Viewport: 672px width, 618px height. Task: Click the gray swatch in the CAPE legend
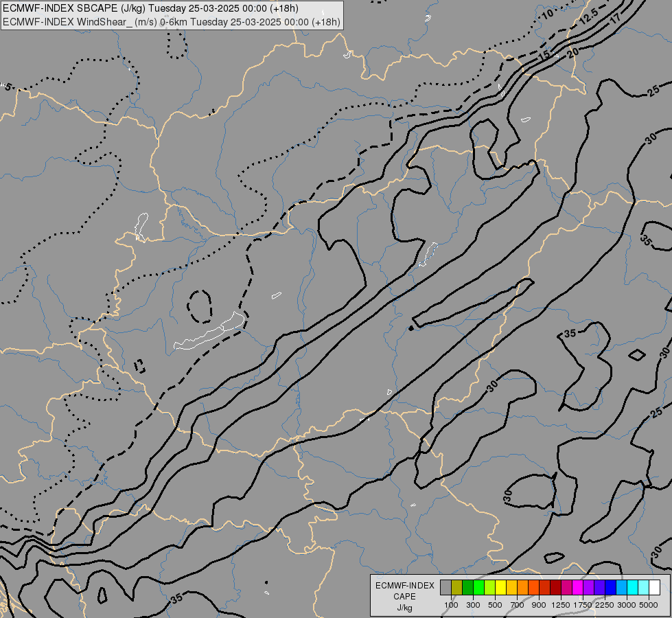[445, 587]
